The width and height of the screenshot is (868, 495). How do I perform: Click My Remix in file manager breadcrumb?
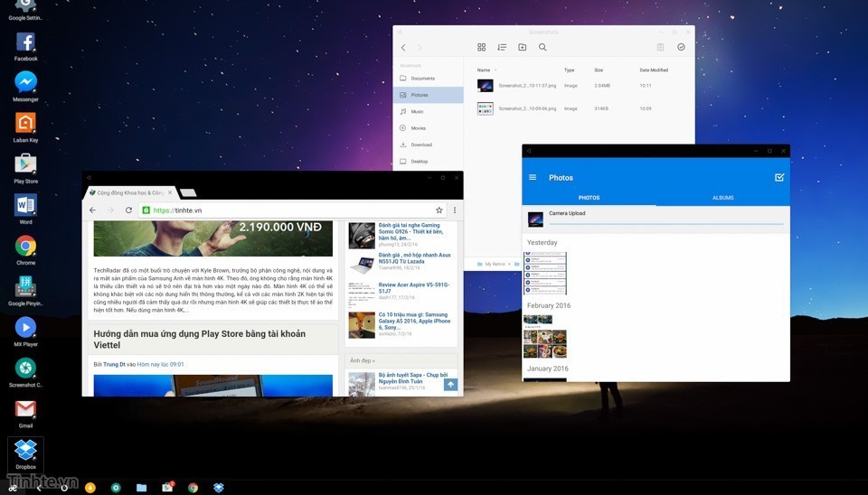pyautogui.click(x=490, y=265)
